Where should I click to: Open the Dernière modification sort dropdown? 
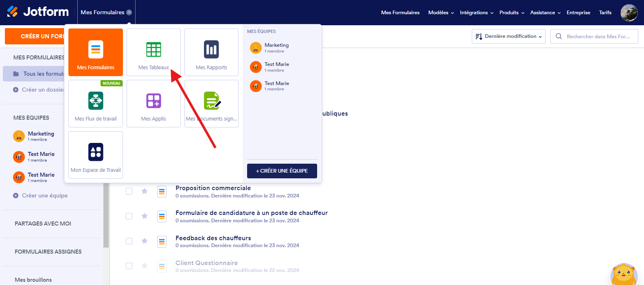[x=508, y=36]
